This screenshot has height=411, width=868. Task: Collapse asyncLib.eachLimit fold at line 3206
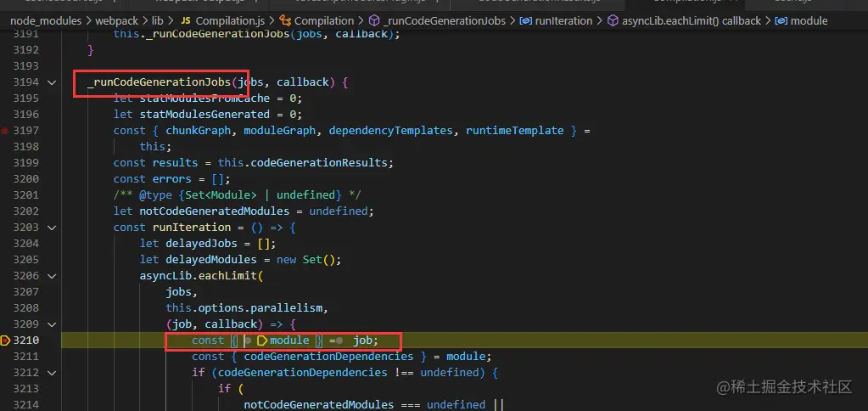click(x=52, y=275)
